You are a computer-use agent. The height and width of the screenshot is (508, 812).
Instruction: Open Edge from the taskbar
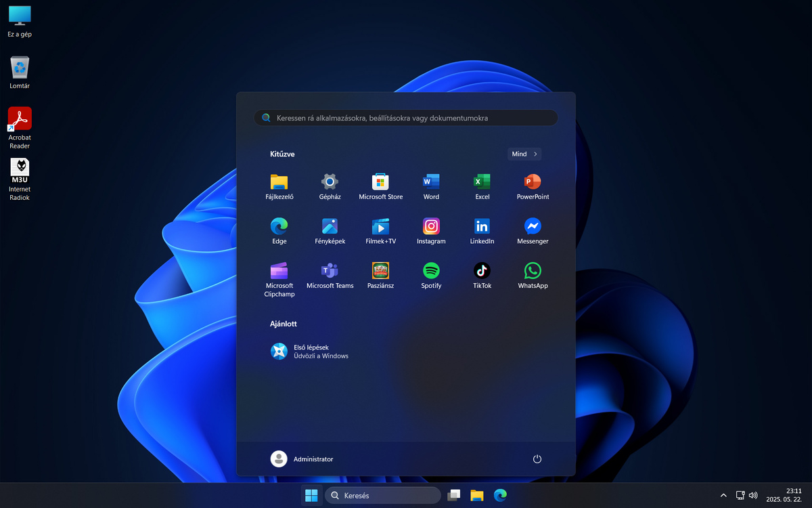click(500, 495)
